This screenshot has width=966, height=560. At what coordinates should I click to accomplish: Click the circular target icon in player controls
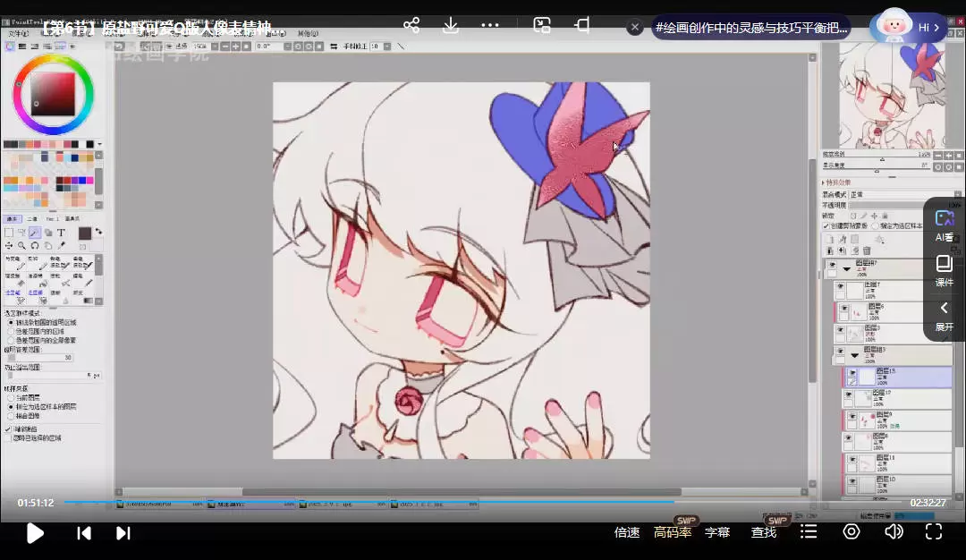point(852,531)
